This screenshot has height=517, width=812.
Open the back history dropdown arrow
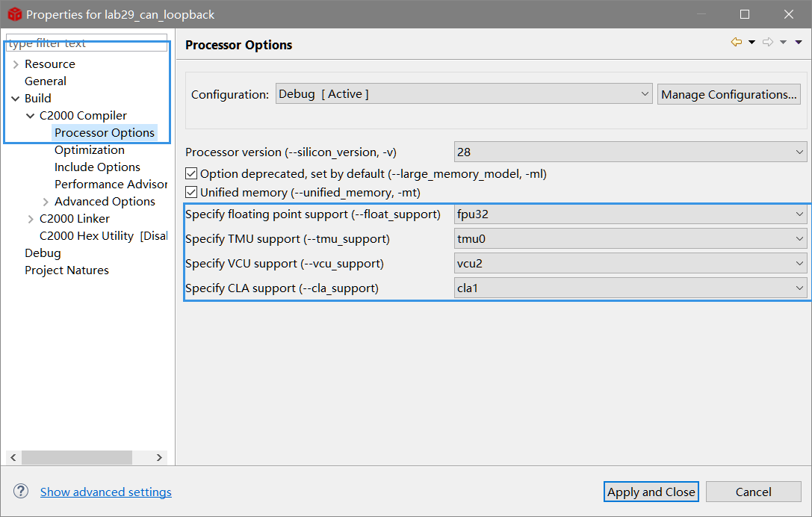tap(751, 43)
